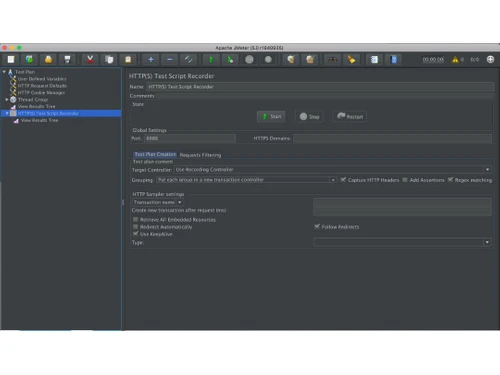Enable Capture HTTP Headers checkbox
The width and height of the screenshot is (500, 375).
pyautogui.click(x=343, y=180)
